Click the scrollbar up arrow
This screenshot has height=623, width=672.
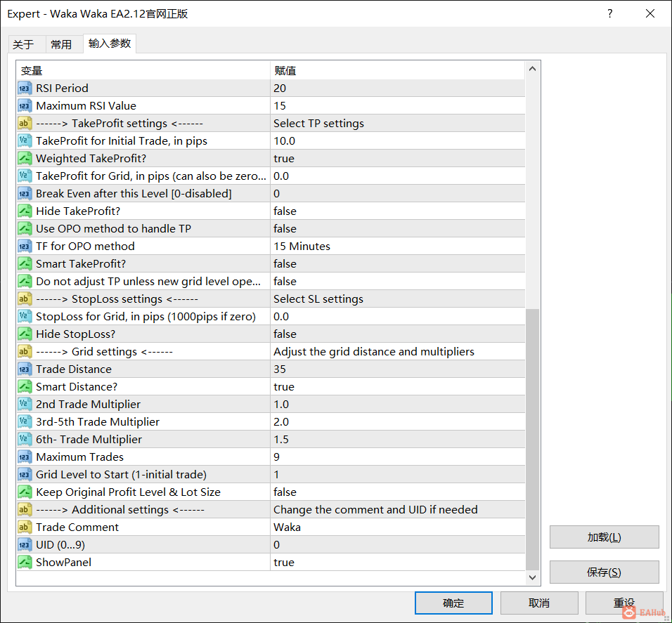tap(532, 69)
